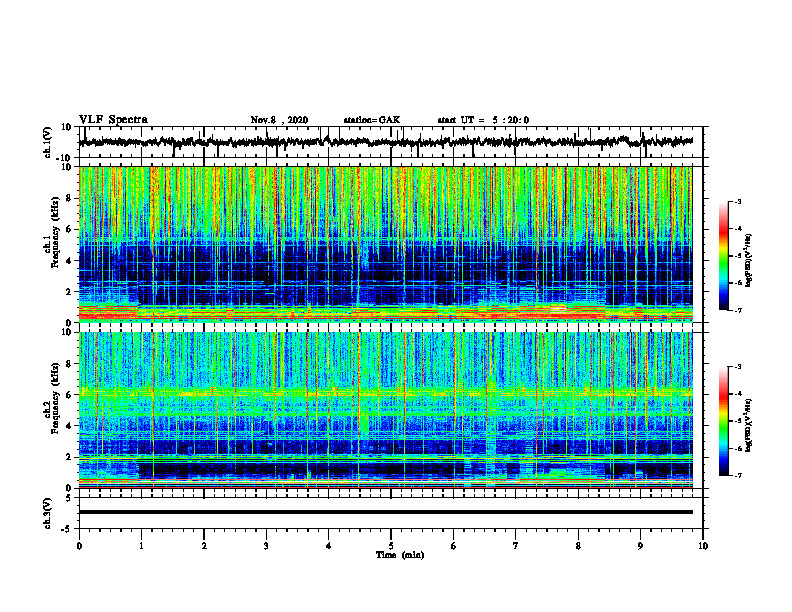Click time axis tick label "3"
The height and width of the screenshot is (612, 792).
pos(266,546)
